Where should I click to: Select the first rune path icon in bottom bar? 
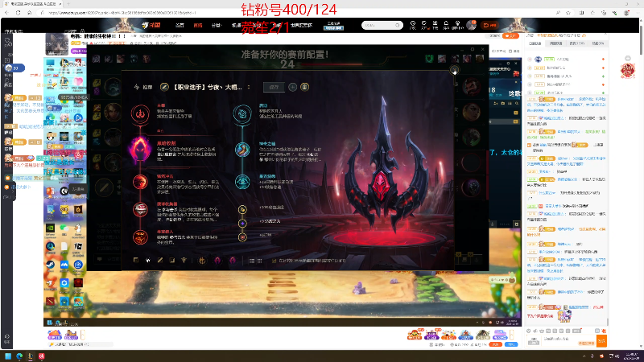pos(135,260)
